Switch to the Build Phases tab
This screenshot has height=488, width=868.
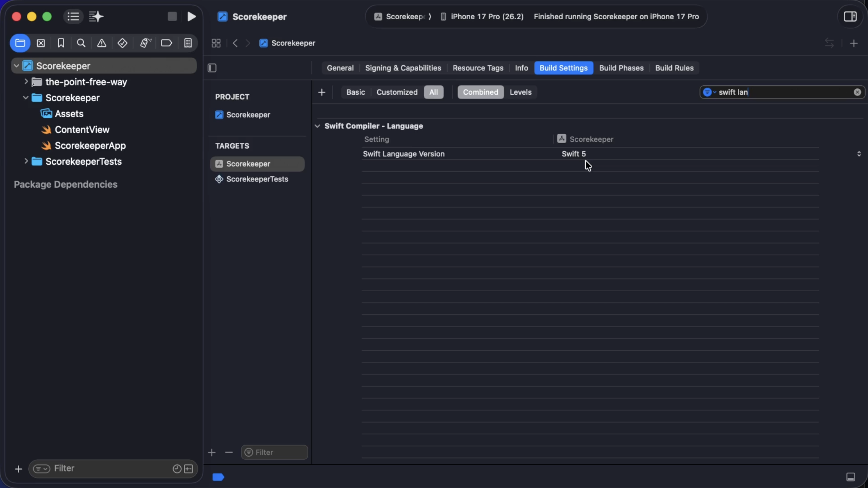point(621,68)
